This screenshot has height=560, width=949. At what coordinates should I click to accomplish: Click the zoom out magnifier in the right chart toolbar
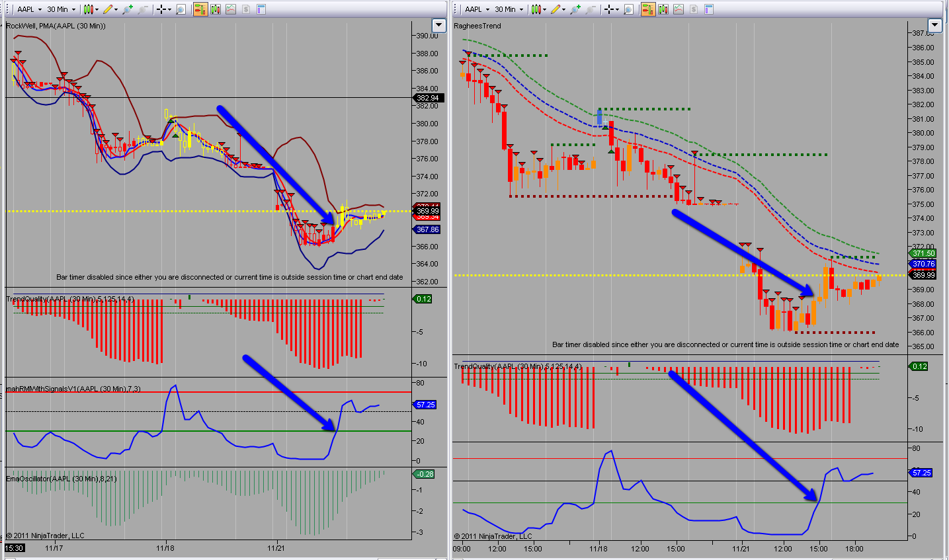tap(591, 9)
